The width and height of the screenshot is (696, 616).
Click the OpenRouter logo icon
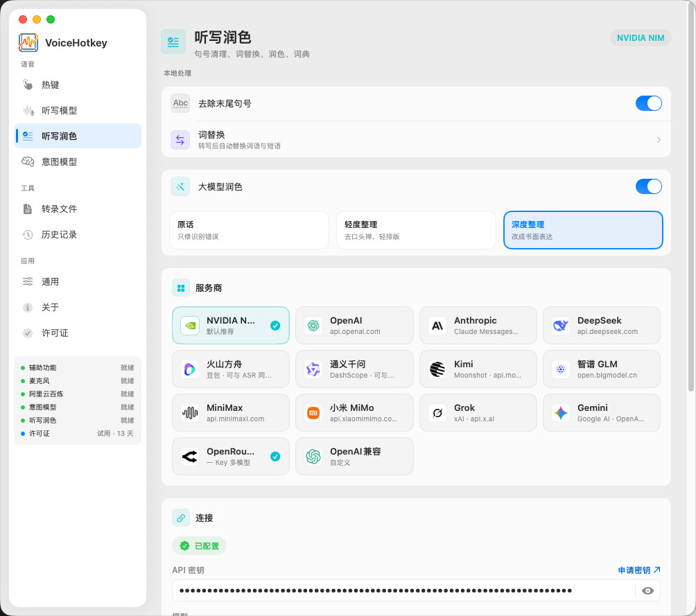[190, 456]
